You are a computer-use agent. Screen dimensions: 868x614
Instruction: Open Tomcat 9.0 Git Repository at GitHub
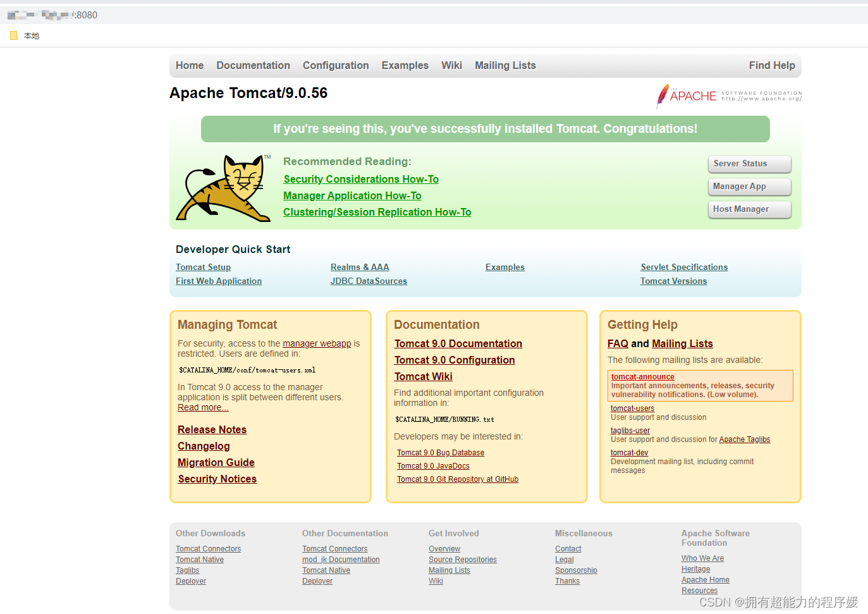tap(458, 479)
